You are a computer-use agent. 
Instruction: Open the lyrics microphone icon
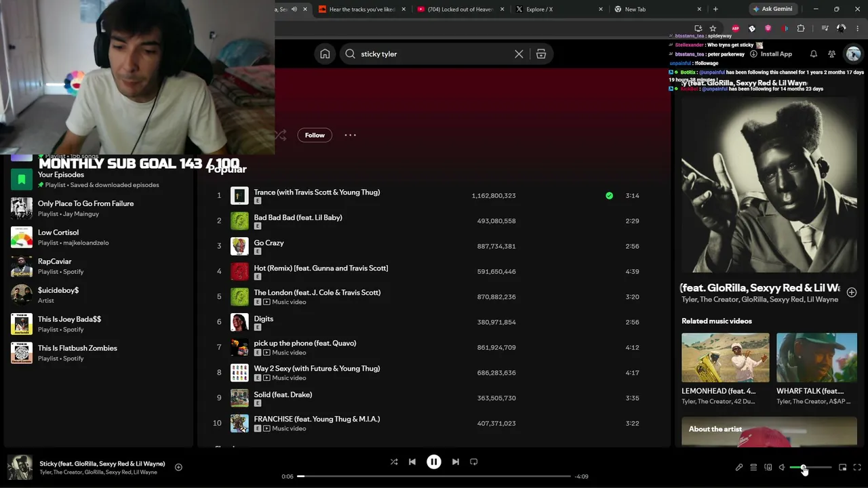[739, 467]
